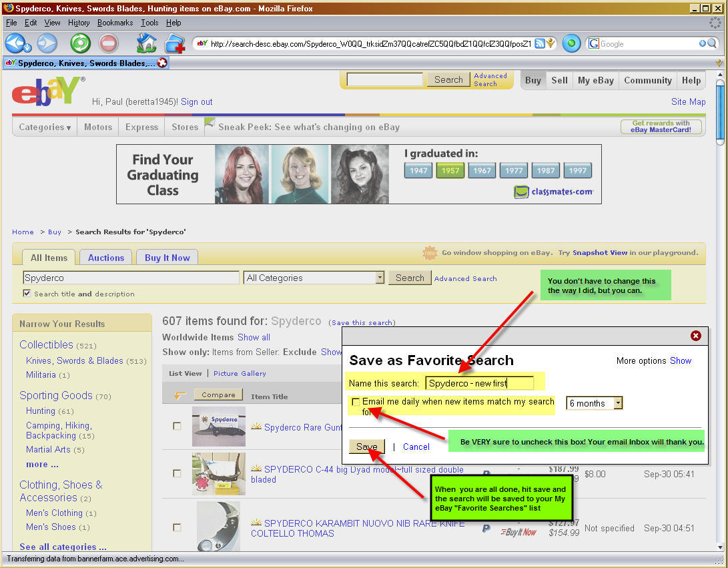Expand the Categories menu in eBay nav
Image resolution: width=728 pixels, height=568 pixels.
click(45, 127)
